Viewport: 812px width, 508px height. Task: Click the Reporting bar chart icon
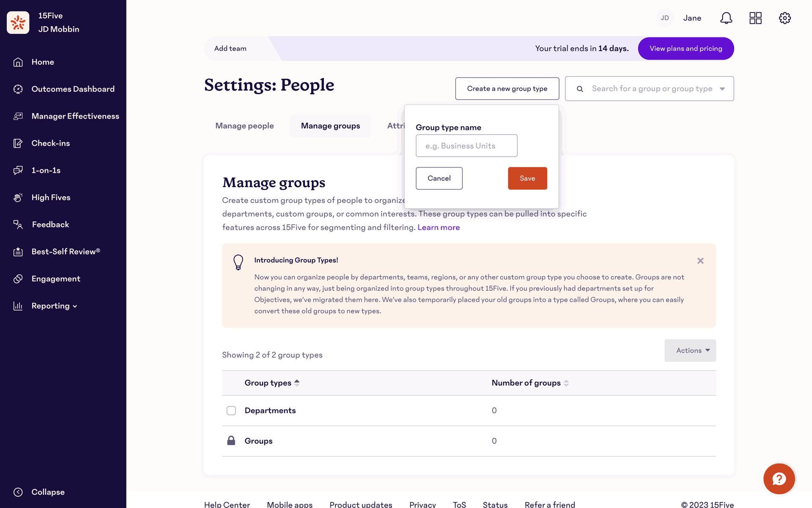(x=18, y=306)
